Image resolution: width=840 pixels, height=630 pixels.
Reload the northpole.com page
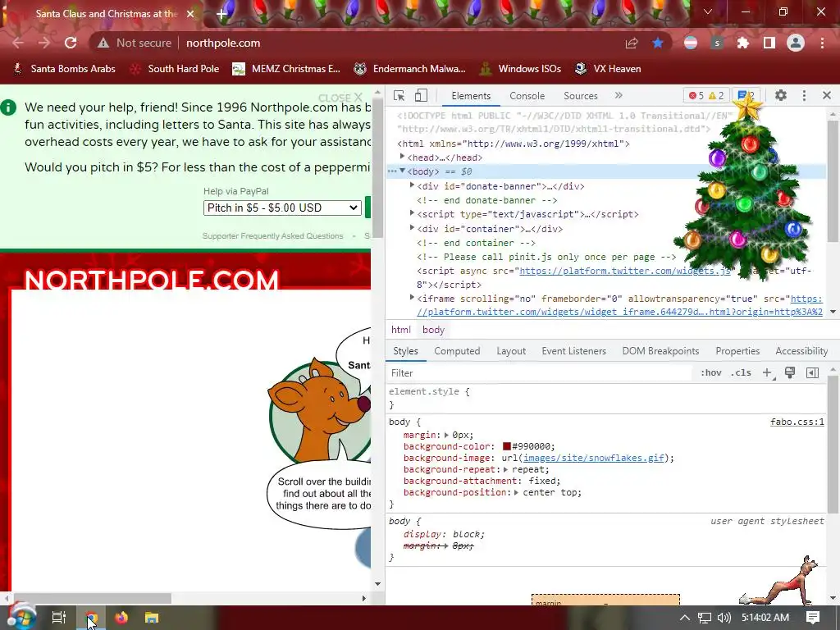(x=71, y=43)
